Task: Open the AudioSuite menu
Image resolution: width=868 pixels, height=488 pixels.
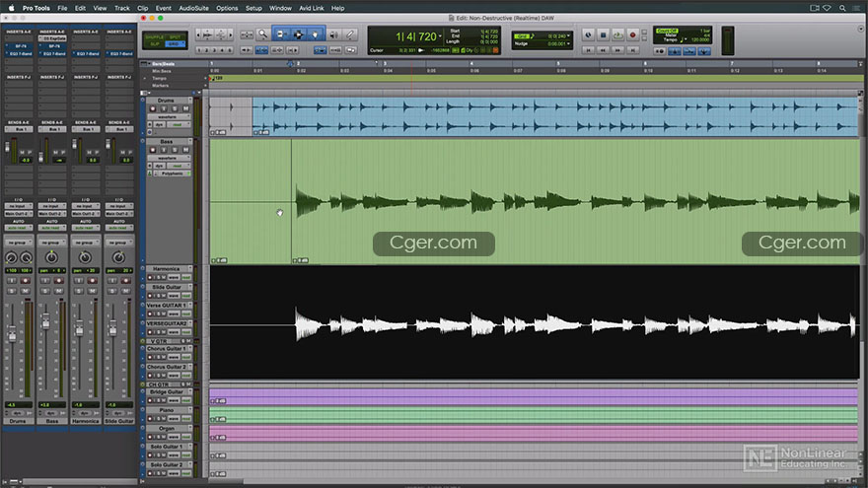Action: click(x=193, y=8)
